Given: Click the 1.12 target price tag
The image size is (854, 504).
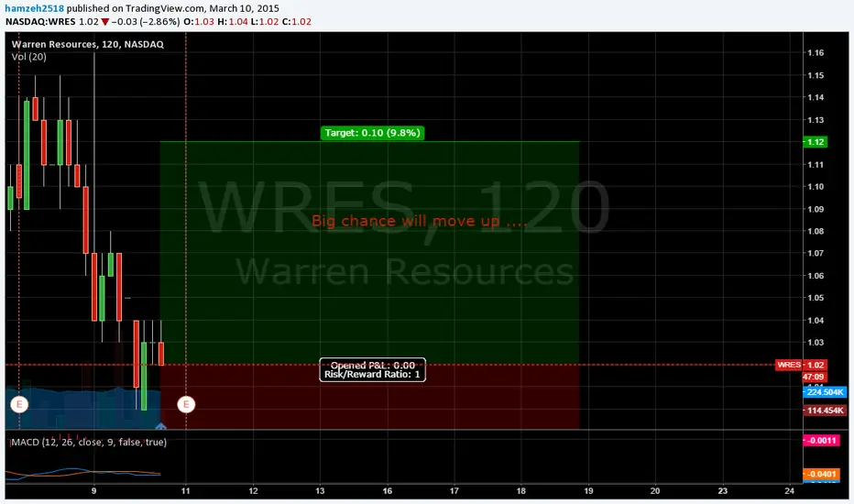Looking at the screenshot, I should tap(816, 142).
